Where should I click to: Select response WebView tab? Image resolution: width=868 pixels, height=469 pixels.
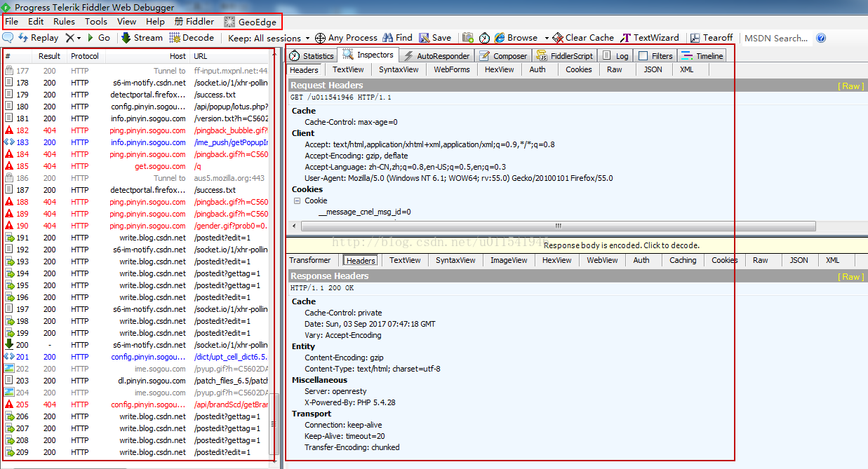(x=603, y=260)
